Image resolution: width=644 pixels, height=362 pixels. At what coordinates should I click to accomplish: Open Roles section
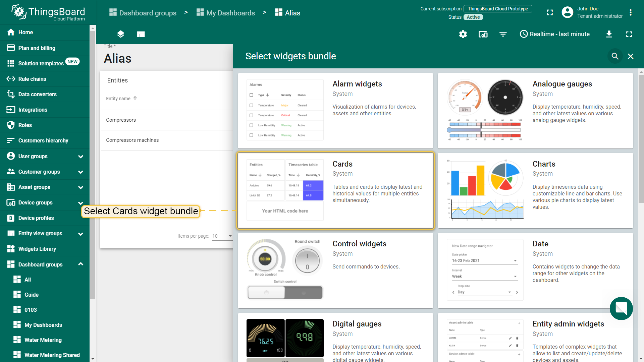(x=45, y=125)
